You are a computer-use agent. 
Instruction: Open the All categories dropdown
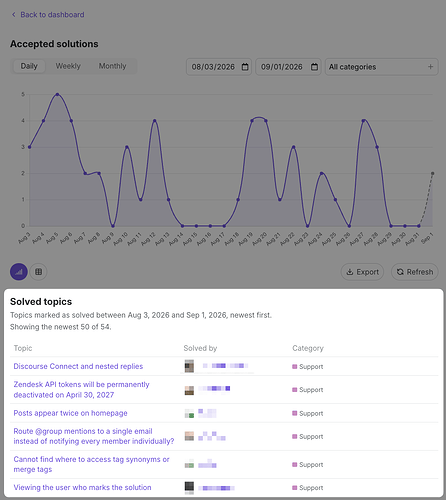point(381,67)
